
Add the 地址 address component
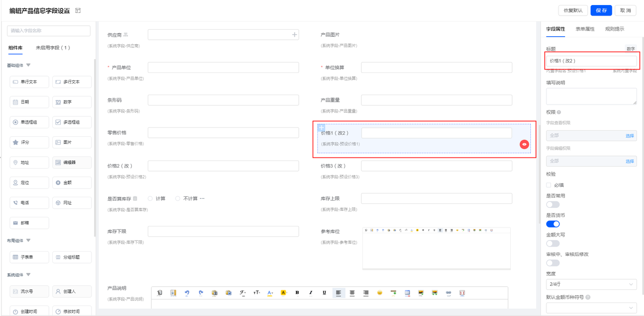29,163
